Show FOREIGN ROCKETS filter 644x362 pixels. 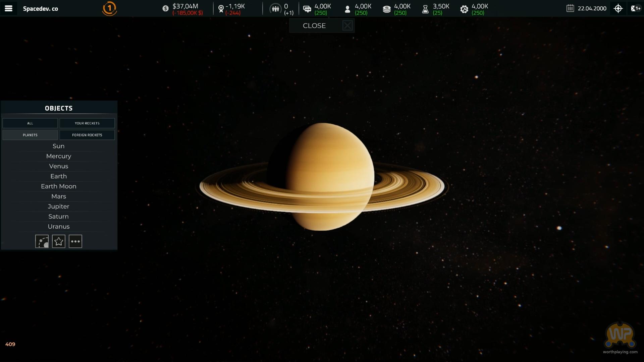coord(87,135)
